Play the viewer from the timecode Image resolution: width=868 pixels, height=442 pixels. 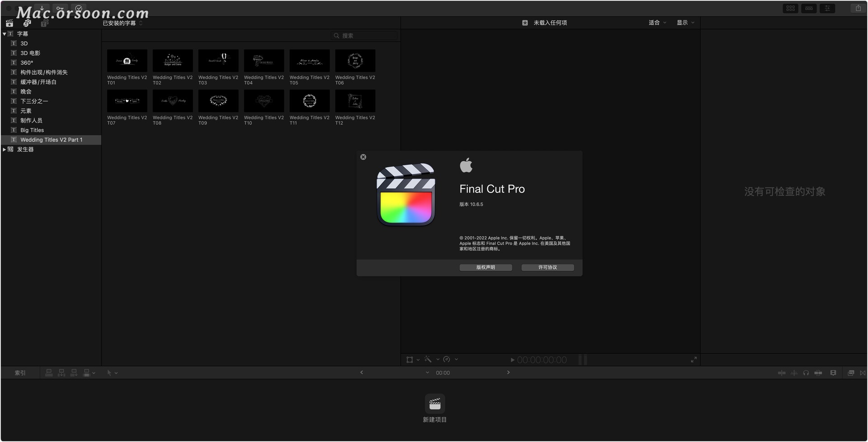coord(512,360)
